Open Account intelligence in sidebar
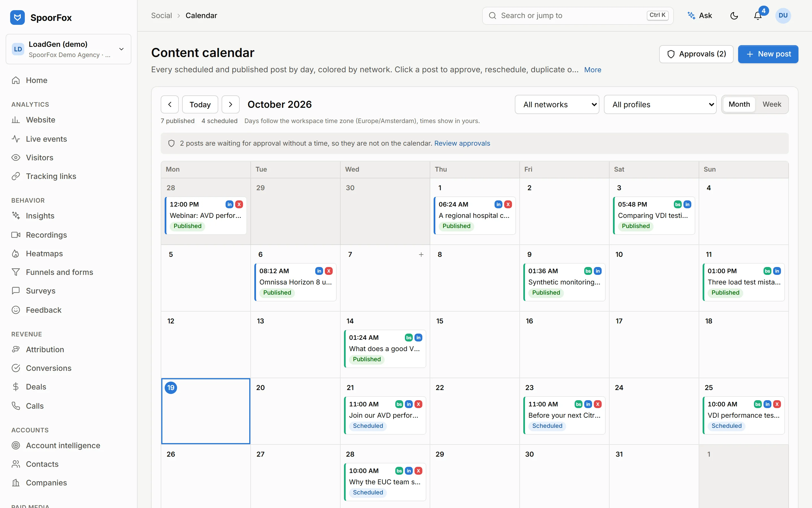Viewport: 812px width, 508px height. click(x=69, y=446)
